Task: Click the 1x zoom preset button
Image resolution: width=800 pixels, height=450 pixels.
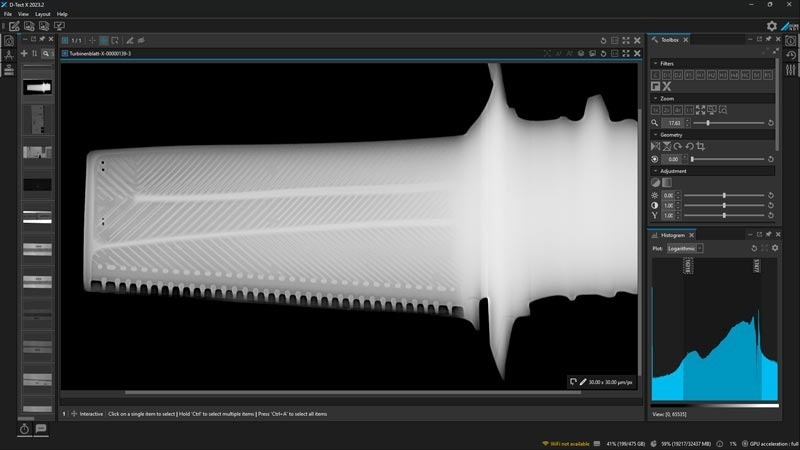Action: (656, 110)
